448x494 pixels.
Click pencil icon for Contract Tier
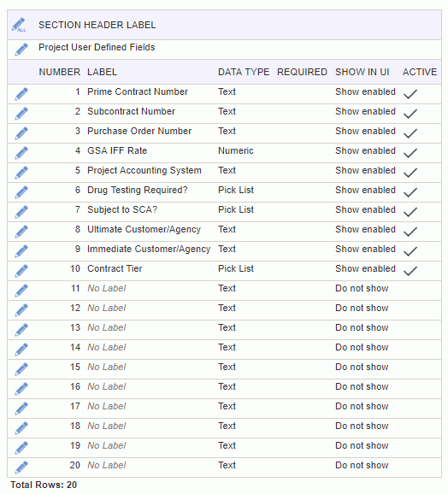click(x=21, y=271)
